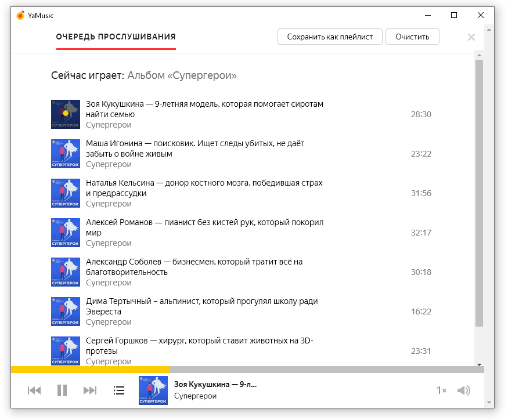This screenshot has width=508, height=420.
Task: Skip to the previous track
Action: click(34, 390)
